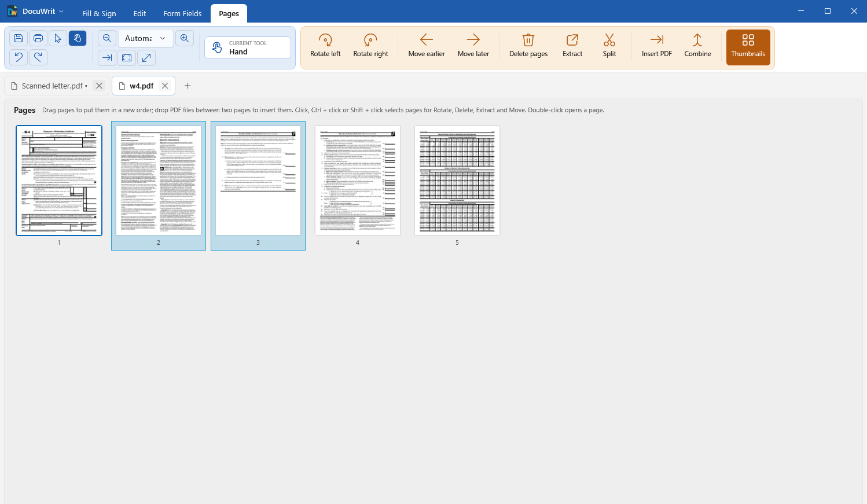The width and height of the screenshot is (867, 504).
Task: Click the arrow-to-bar icon below zoom out
Action: 107,57
